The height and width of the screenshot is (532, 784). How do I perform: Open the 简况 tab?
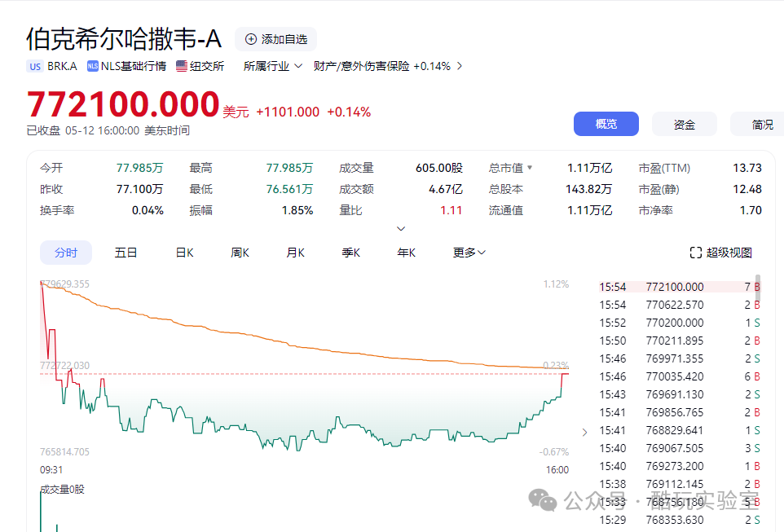(762, 125)
